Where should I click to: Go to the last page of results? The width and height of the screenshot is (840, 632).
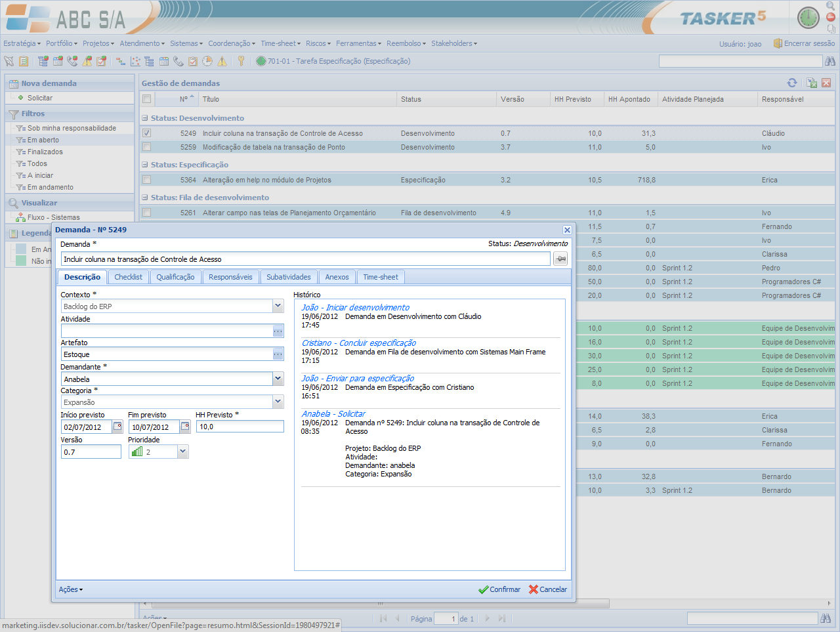pos(502,618)
